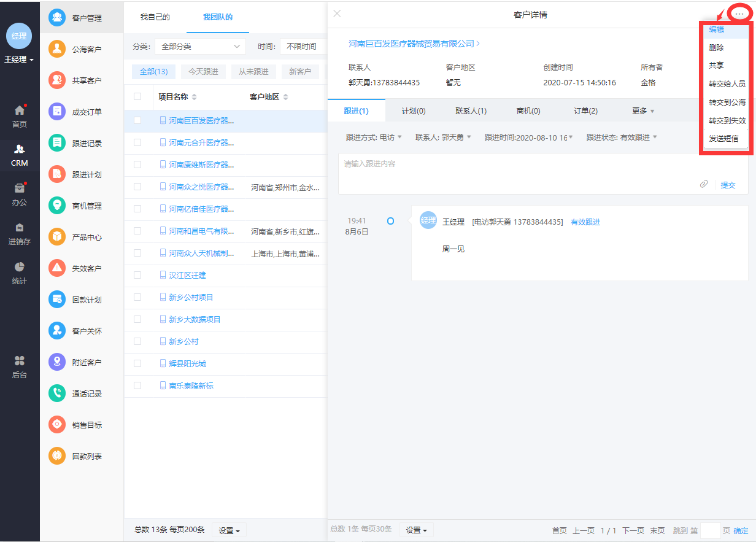Open 跟进状态: 有效跟进 dropdown
Screen dimensions: 756x542
tap(622, 137)
